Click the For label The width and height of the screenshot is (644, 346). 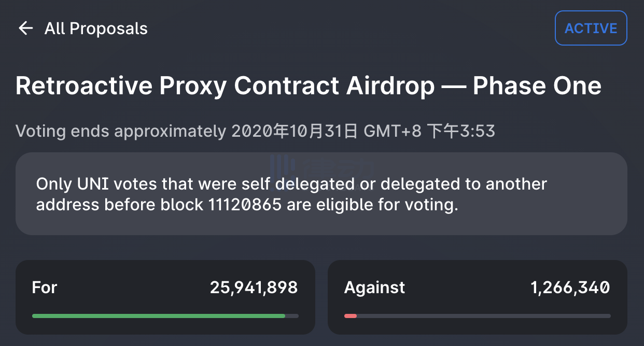(x=45, y=287)
